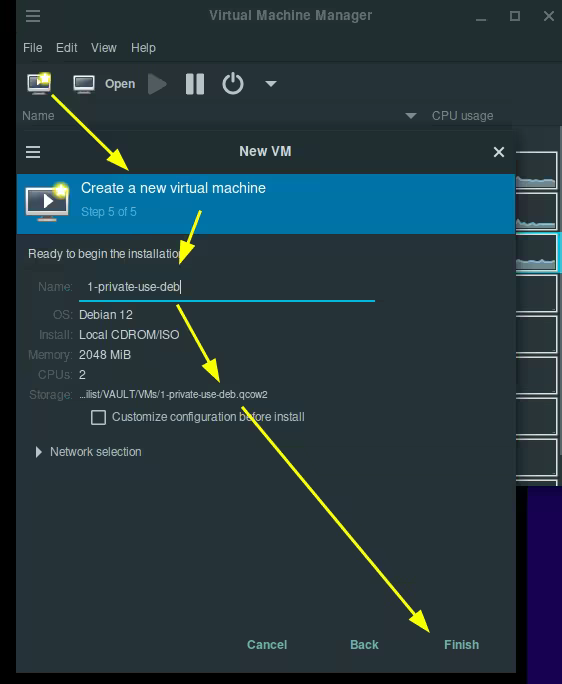Open the Virtual Machine Manager hamburger menu
The height and width of the screenshot is (684, 562).
[x=33, y=16]
